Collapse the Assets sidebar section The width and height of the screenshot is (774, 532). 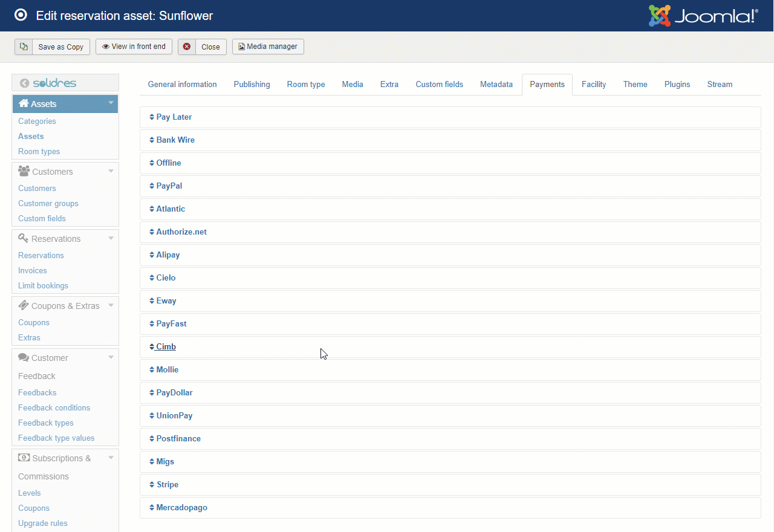(x=111, y=103)
